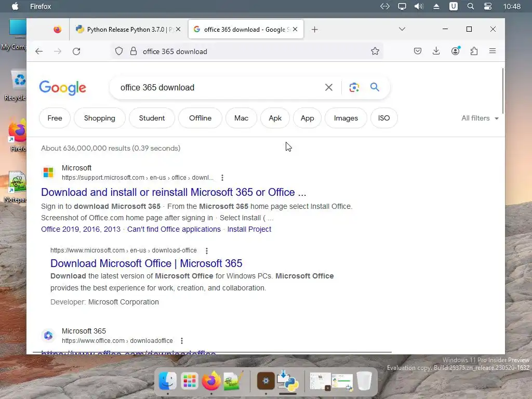The width and height of the screenshot is (532, 399).
Task: Click the page vertical scrollbar
Action: [503, 91]
